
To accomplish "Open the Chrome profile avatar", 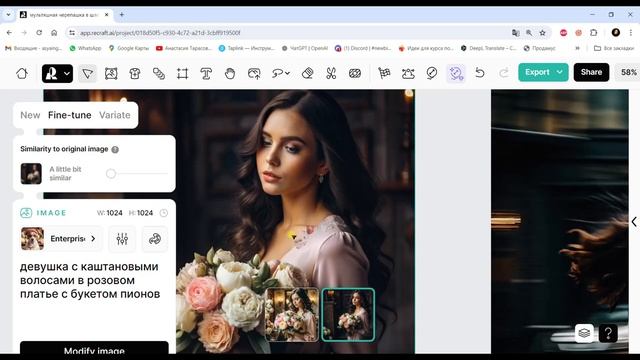I will pos(616,32).
